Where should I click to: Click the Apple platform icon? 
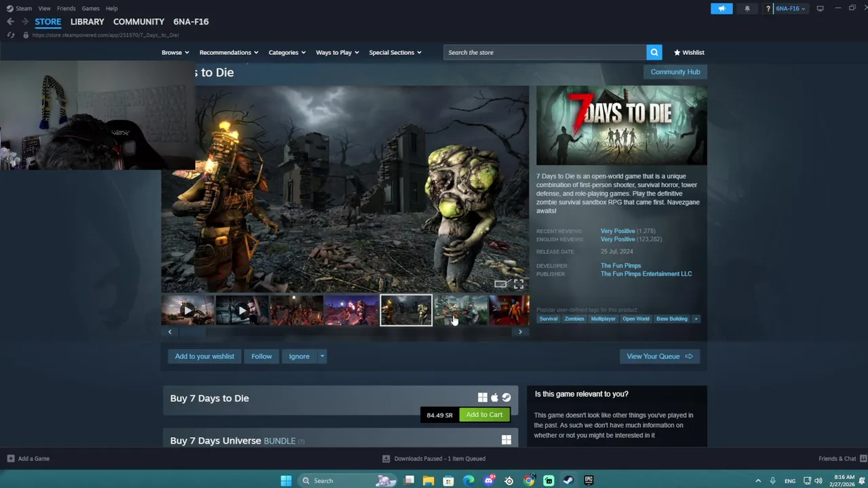[x=494, y=398]
